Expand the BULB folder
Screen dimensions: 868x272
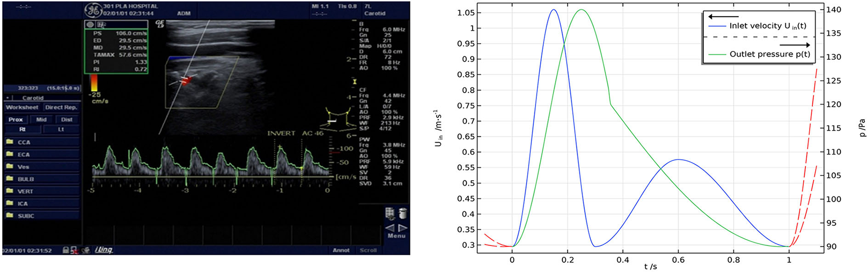point(25,179)
